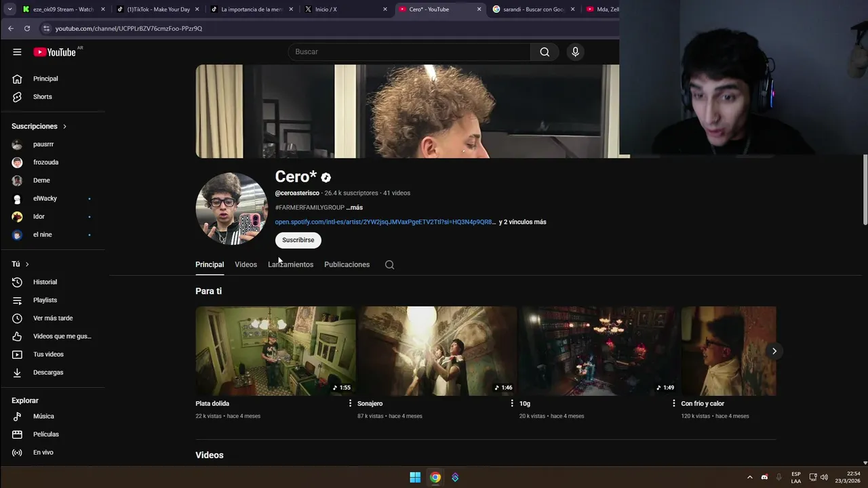Close the Cero* - YouTube browser tab
The width and height of the screenshot is (868, 488).
coord(479,9)
